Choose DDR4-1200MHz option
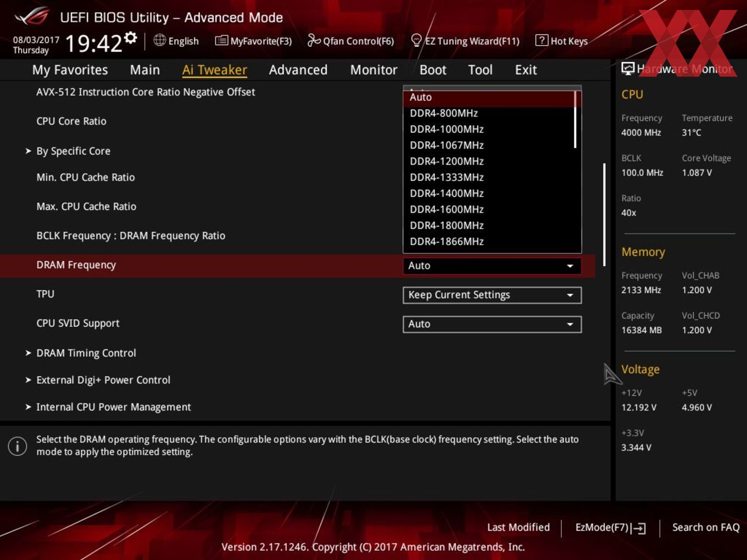The image size is (747, 560). click(488, 161)
